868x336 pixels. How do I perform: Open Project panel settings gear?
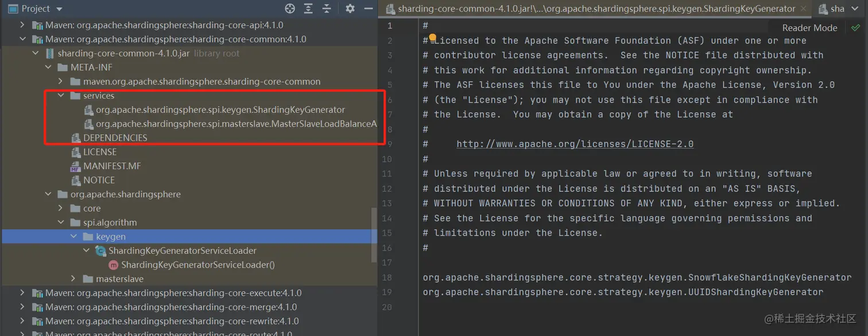coord(350,9)
